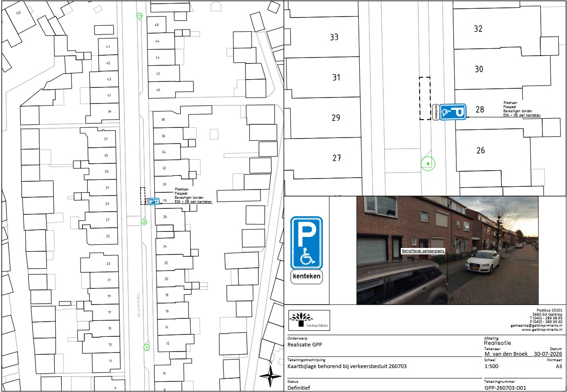This screenshot has width=567, height=392.
Task: Click the scale value 1:500
Action: point(491,366)
